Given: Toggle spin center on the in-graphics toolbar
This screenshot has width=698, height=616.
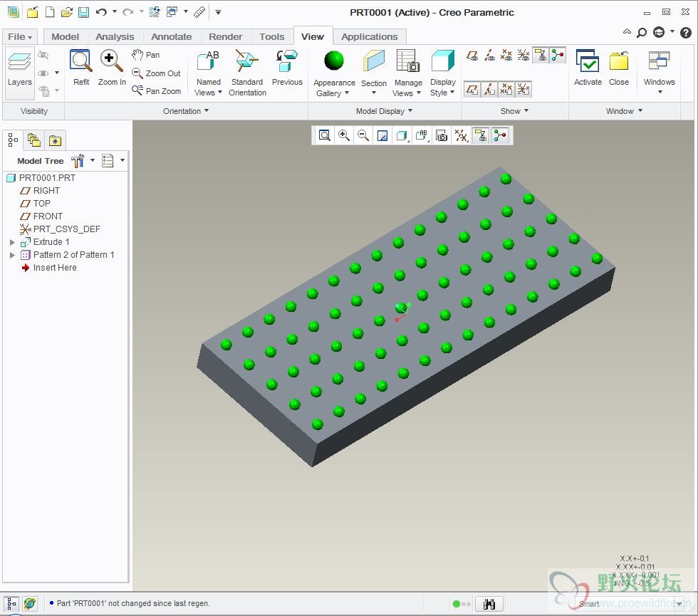Looking at the screenshot, I should [500, 135].
